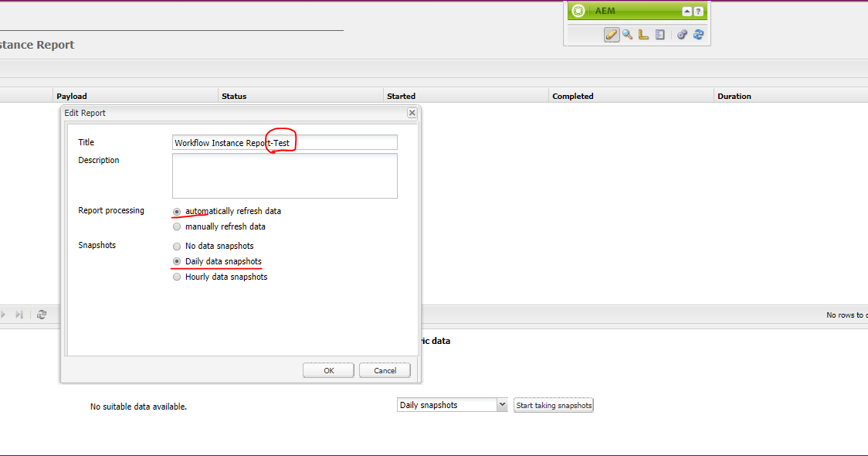Refresh the report grid with the pagination refresh icon
868x456 pixels.
click(41, 315)
